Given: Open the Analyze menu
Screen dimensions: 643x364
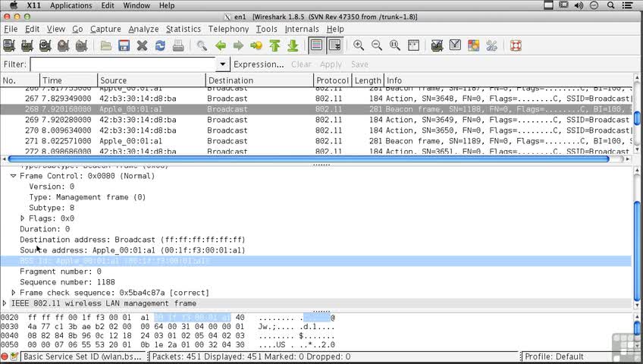Looking at the screenshot, I should [143, 29].
